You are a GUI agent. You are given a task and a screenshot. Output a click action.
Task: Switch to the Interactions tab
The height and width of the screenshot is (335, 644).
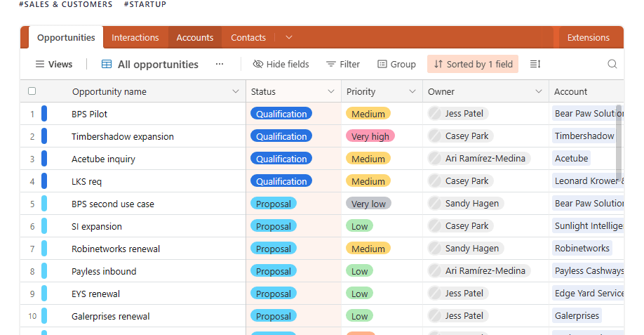(x=135, y=38)
